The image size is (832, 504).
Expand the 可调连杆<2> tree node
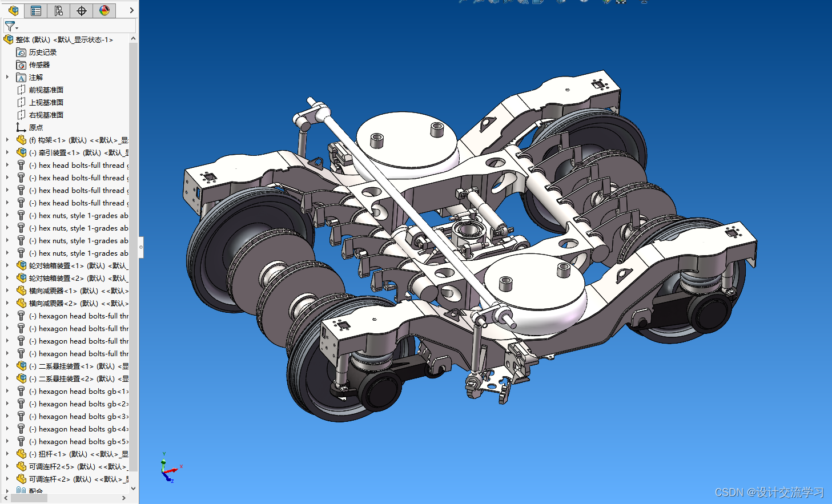7,479
